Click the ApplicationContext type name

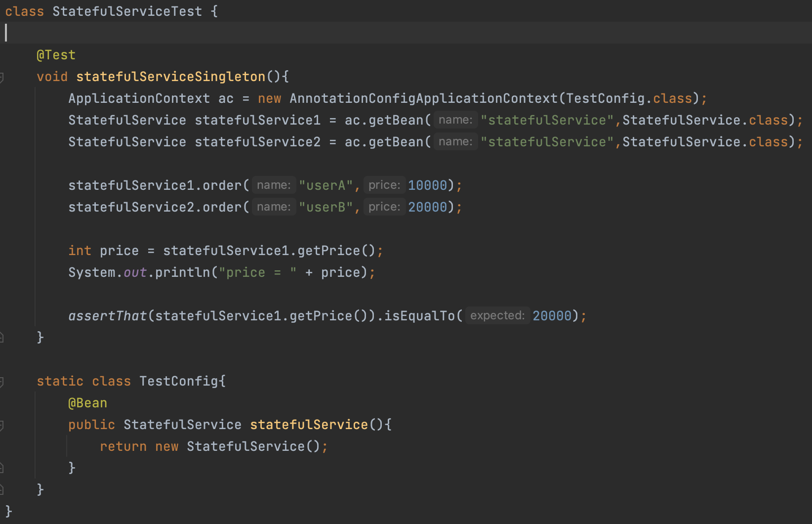tap(139, 98)
